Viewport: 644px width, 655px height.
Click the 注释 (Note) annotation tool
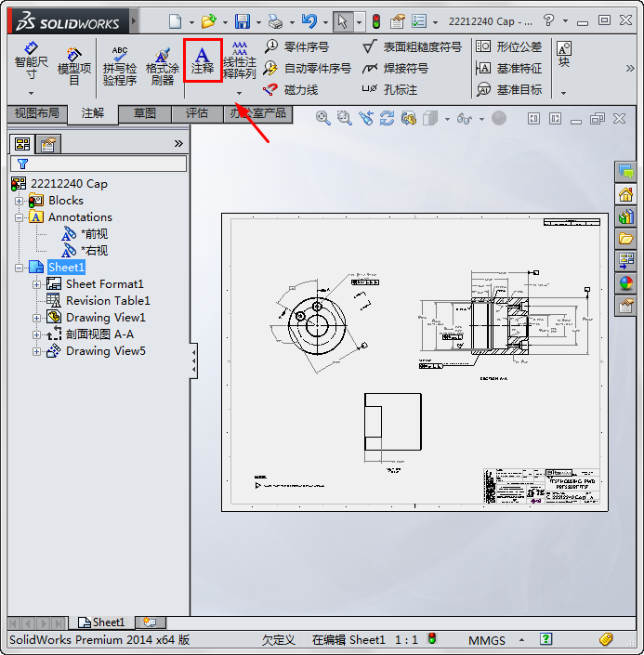click(202, 59)
